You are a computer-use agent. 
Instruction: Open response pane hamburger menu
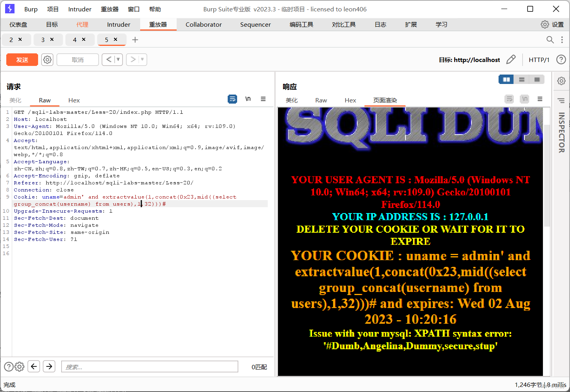point(540,99)
